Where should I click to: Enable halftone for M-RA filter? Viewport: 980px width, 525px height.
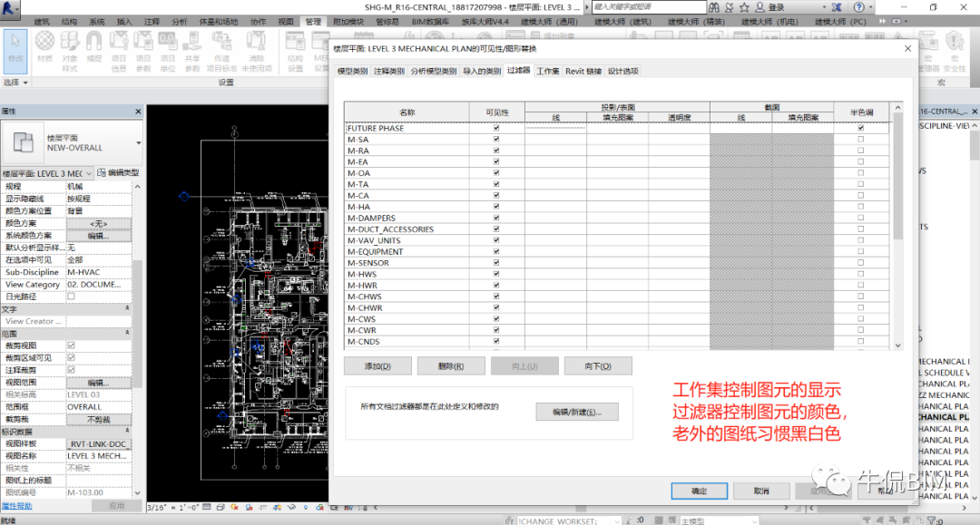point(860,150)
